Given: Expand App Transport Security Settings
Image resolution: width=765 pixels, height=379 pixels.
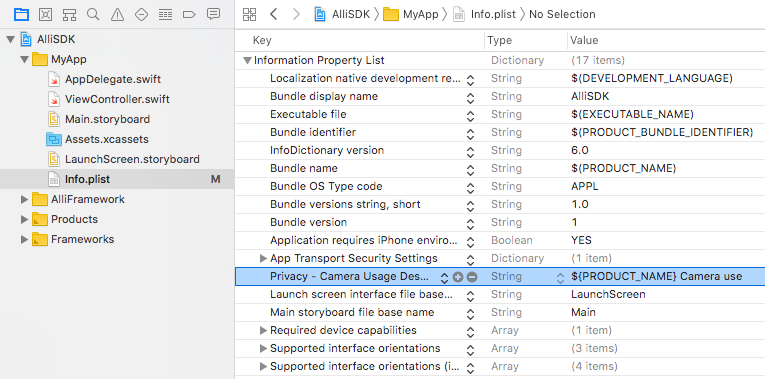Looking at the screenshot, I should [263, 259].
